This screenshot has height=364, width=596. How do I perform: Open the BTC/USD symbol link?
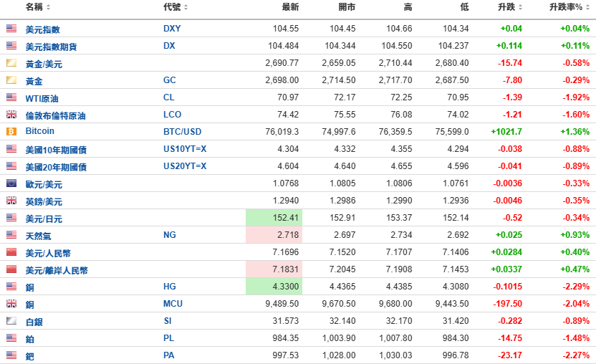click(183, 132)
